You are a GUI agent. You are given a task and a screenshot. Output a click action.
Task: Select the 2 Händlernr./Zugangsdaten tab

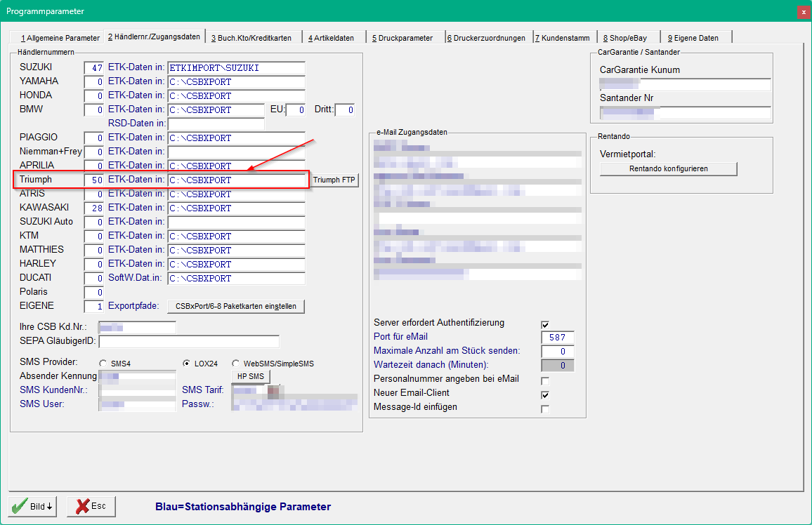(x=155, y=36)
